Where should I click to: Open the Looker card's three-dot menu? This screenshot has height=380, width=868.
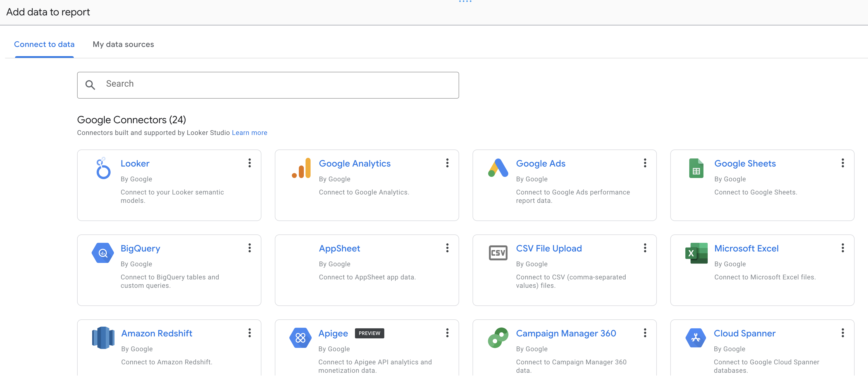point(249,163)
